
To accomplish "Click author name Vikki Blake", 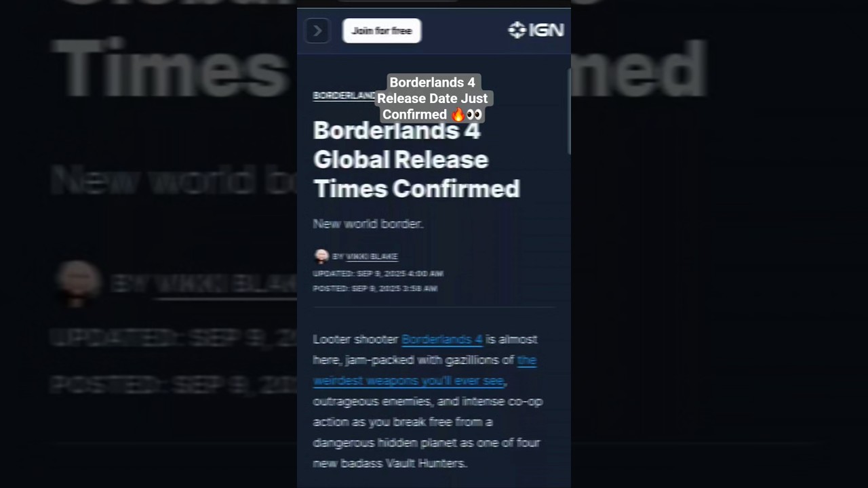I will (372, 256).
